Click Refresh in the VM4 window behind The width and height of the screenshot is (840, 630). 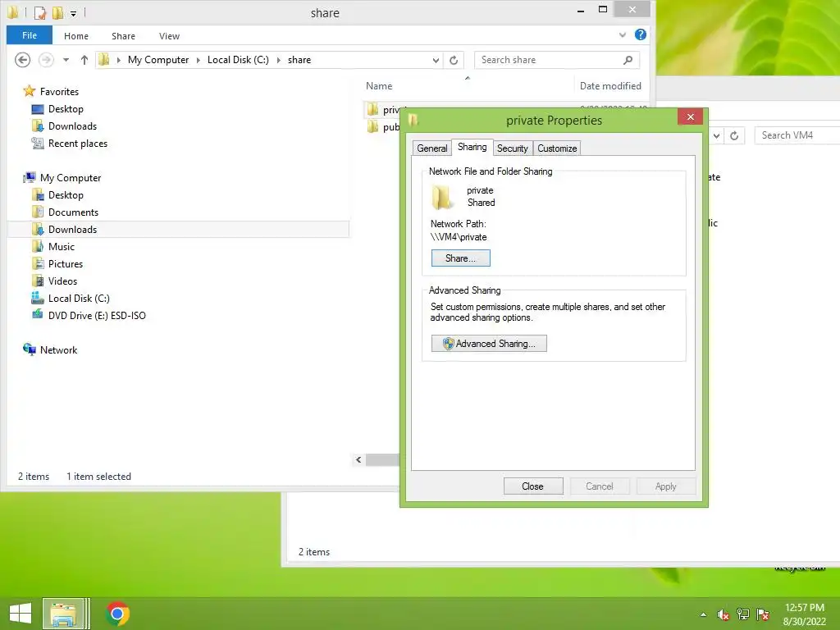click(x=734, y=135)
